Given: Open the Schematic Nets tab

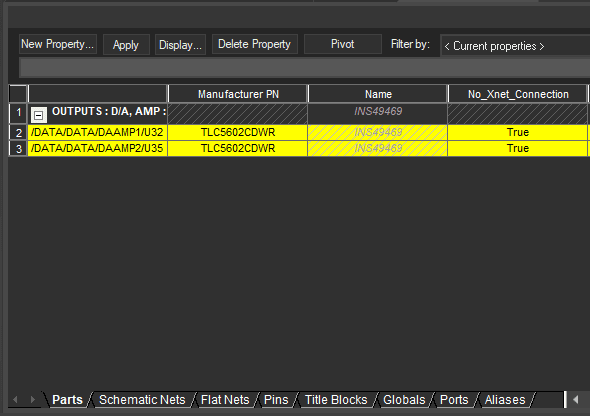Looking at the screenshot, I should click(142, 399).
